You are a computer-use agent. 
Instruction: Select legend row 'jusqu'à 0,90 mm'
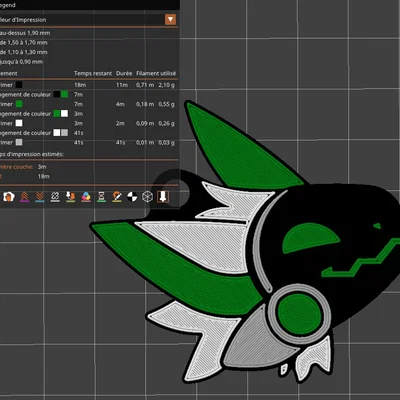click(x=21, y=62)
